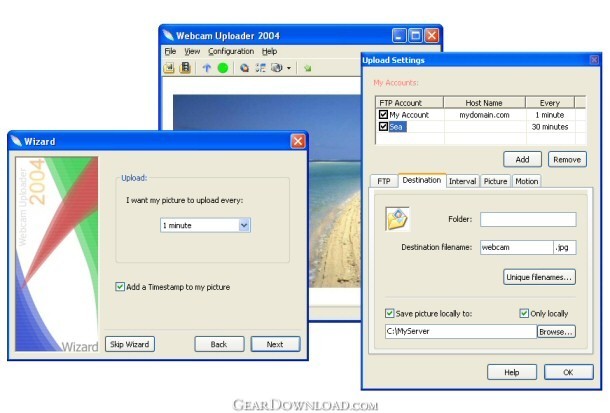This screenshot has width=610, height=413.
Task: Click the Every column header
Action: click(550, 103)
